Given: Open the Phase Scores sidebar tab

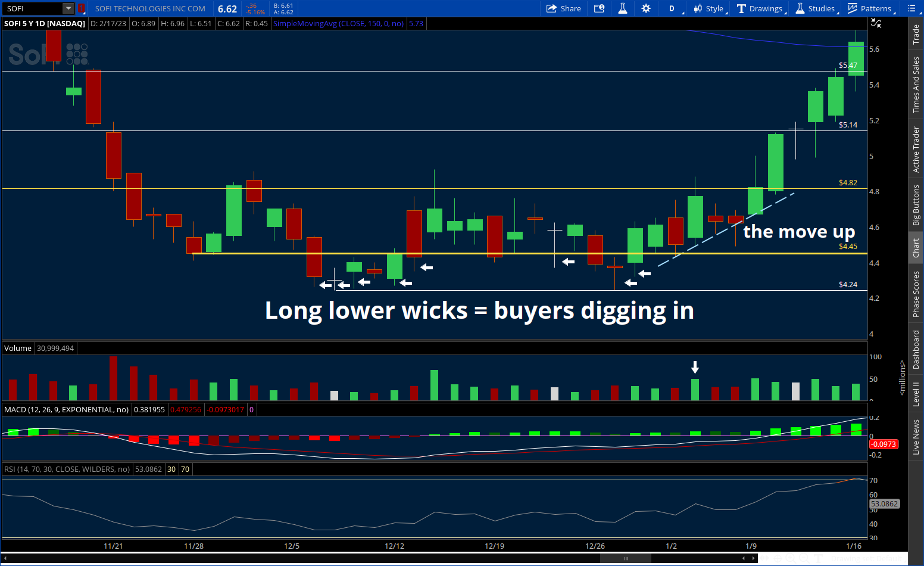Looking at the screenshot, I should click(916, 294).
